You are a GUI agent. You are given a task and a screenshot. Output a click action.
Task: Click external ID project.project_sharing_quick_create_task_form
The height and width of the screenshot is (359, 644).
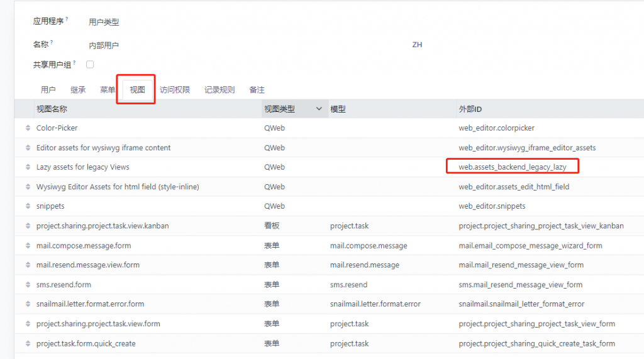click(x=537, y=343)
